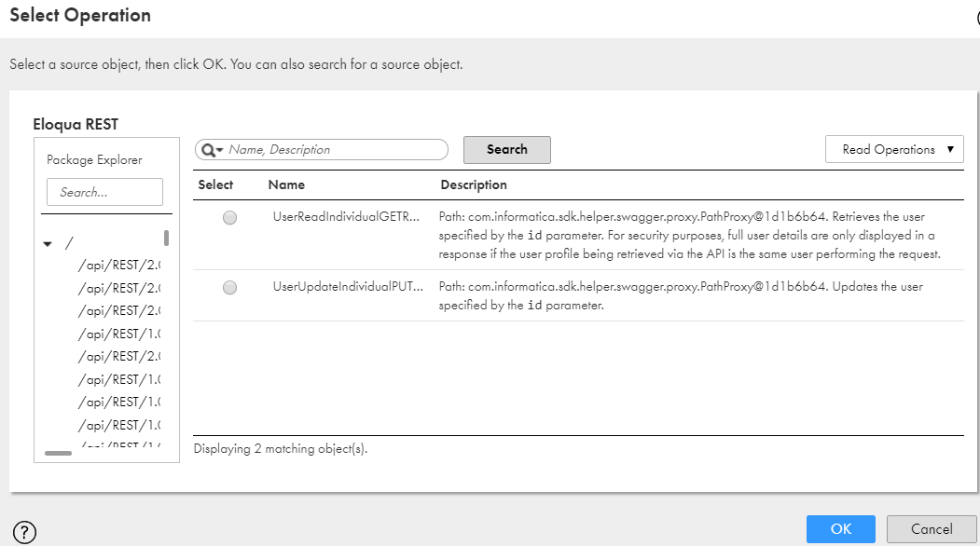
Task: Click "Displaying 2 matching object(s)." status text
Action: point(281,448)
